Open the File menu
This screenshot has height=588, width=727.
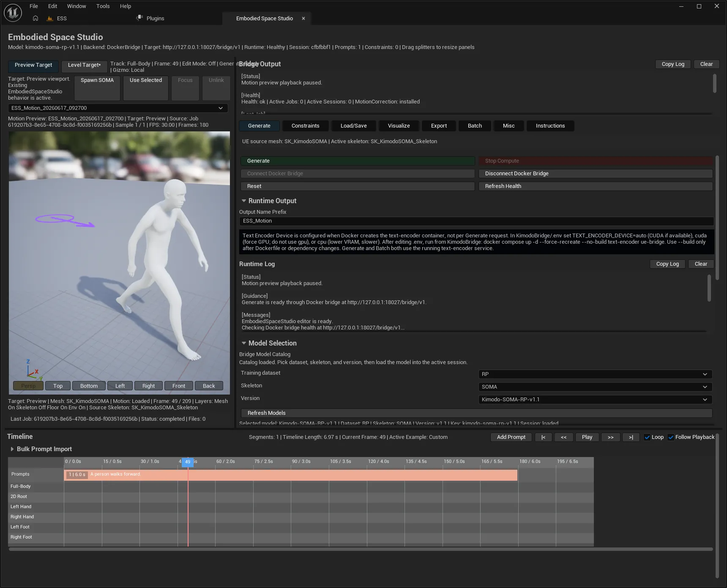[34, 6]
